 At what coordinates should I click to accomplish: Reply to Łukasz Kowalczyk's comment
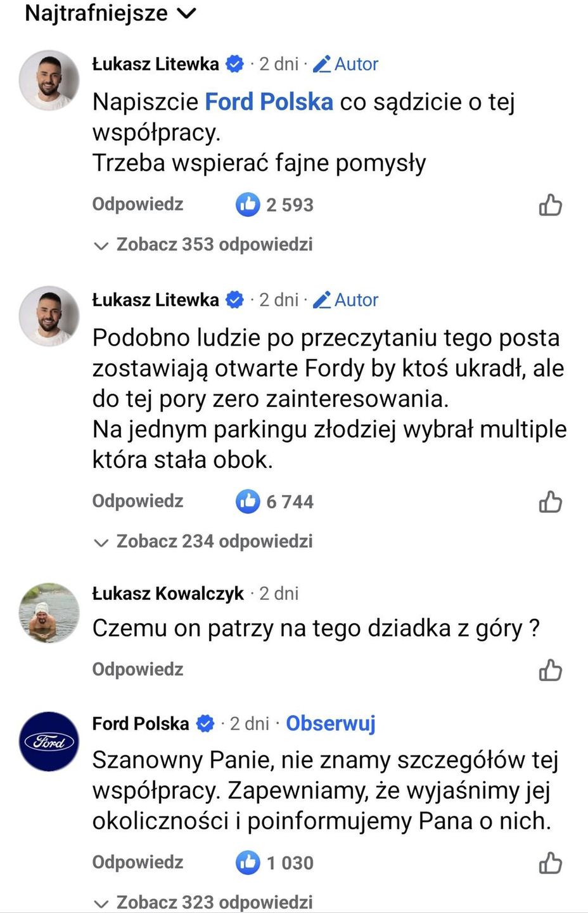pyautogui.click(x=137, y=670)
